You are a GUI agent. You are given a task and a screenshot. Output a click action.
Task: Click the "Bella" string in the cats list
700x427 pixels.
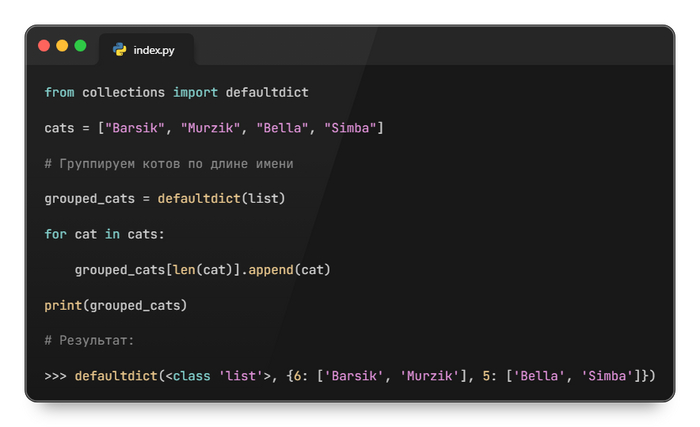(282, 128)
